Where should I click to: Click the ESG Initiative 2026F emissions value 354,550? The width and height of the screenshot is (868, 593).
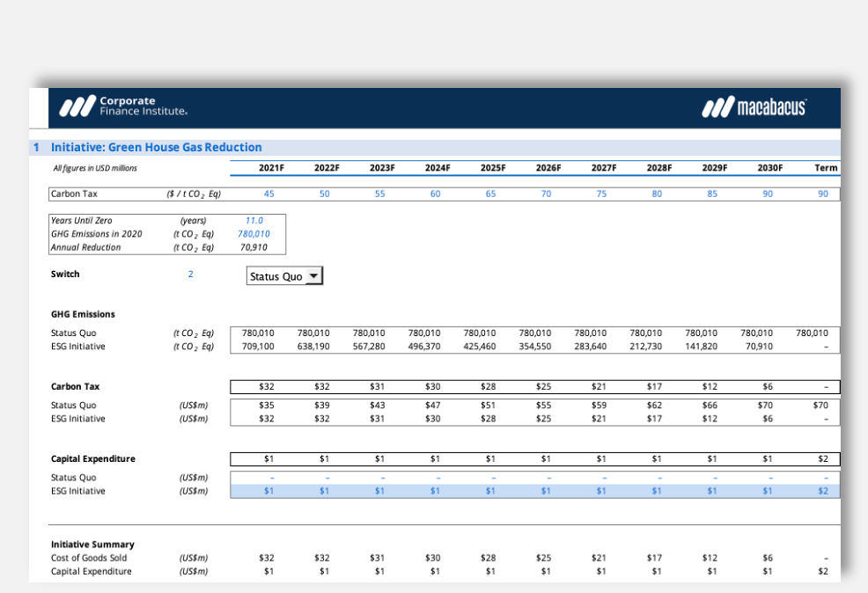534,347
